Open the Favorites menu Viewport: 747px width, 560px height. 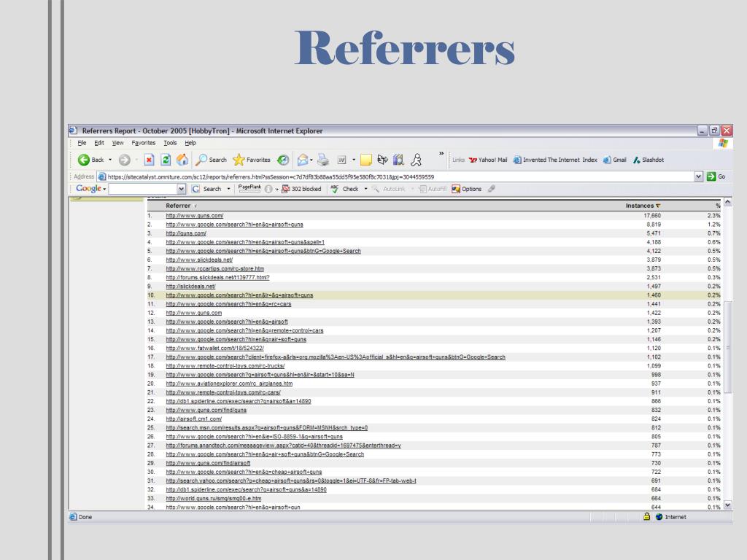coord(144,143)
